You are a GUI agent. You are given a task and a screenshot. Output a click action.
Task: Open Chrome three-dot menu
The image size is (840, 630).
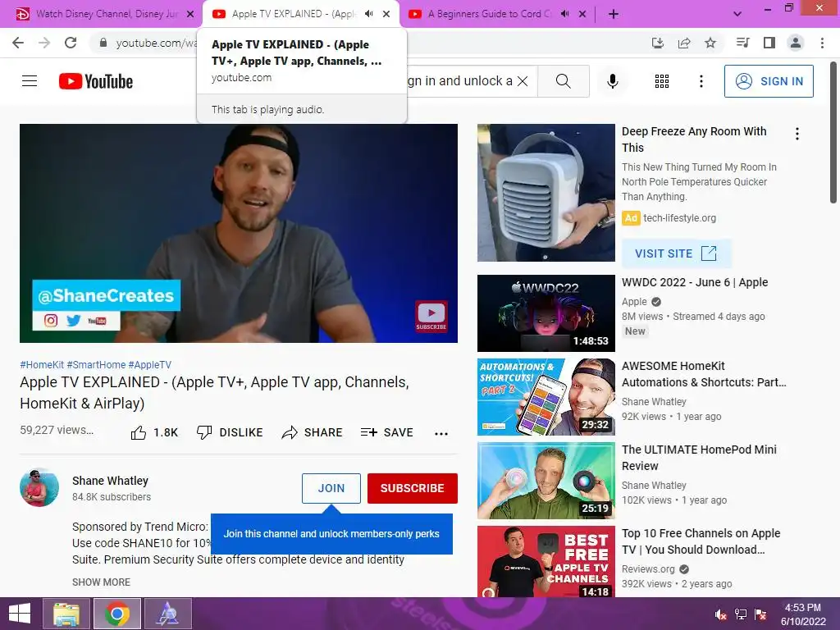tap(822, 43)
